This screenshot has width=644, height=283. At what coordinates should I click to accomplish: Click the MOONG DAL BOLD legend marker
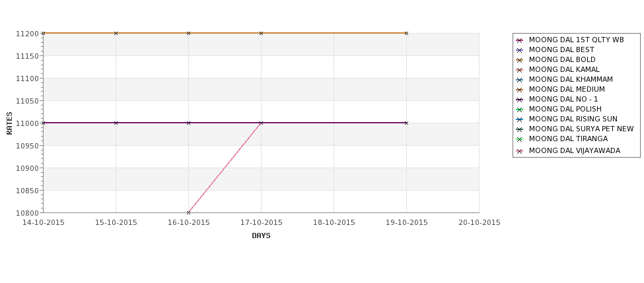pyautogui.click(x=520, y=60)
